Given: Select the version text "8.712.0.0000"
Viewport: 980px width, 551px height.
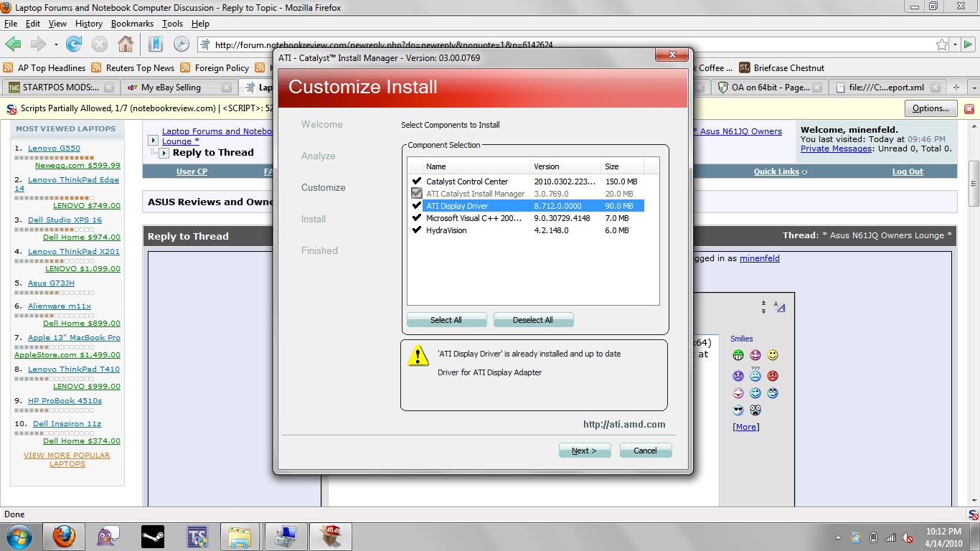Looking at the screenshot, I should click(557, 206).
